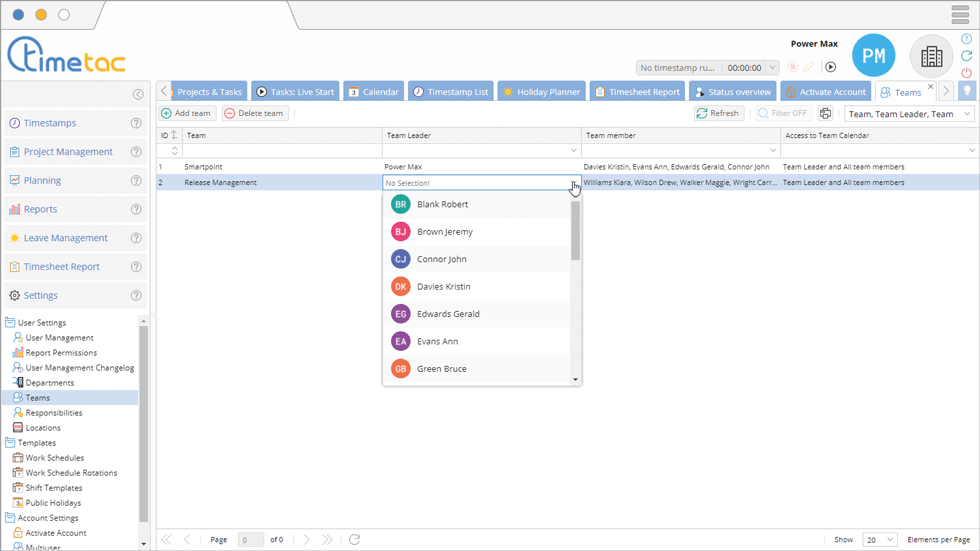Open the company building icon
Screen dimensions: 980x551
(x=931, y=57)
